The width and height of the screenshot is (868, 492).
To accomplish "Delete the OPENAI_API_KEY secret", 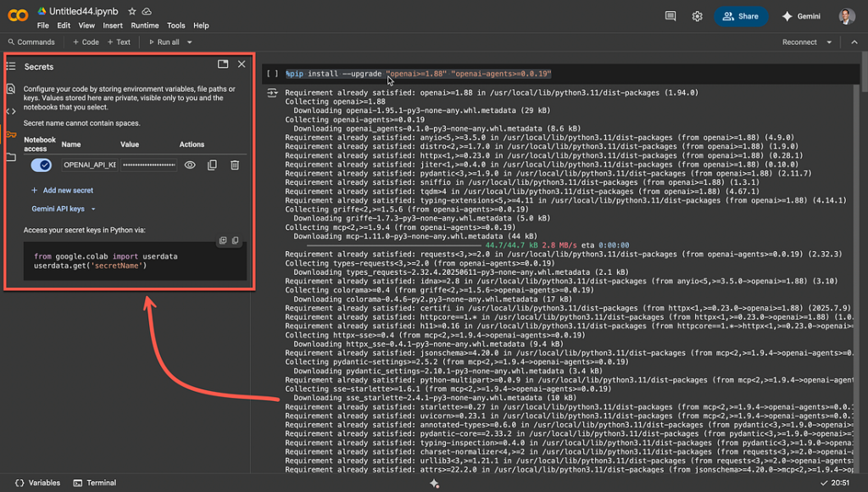I will pyautogui.click(x=236, y=165).
